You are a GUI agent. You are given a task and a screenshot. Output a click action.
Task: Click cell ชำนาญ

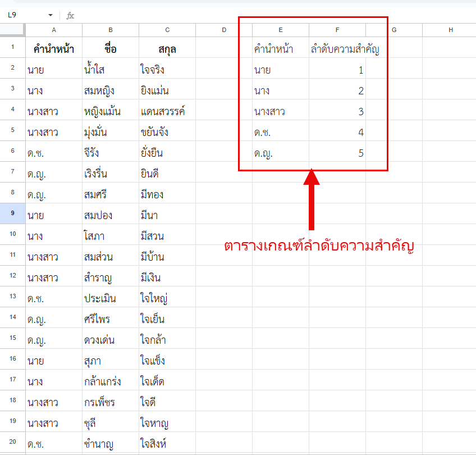[x=111, y=442]
